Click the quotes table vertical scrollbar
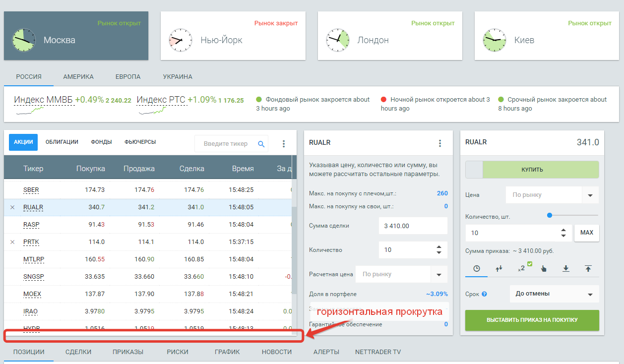This screenshot has width=624, height=364. (x=294, y=251)
